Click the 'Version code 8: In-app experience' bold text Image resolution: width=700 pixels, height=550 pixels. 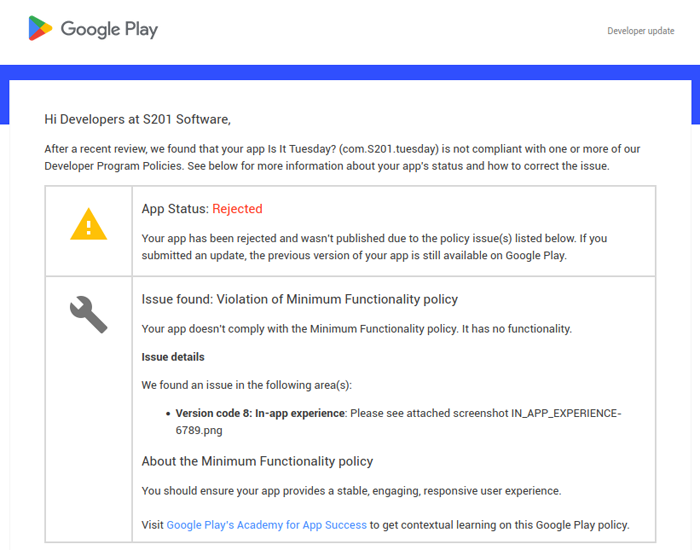(260, 413)
